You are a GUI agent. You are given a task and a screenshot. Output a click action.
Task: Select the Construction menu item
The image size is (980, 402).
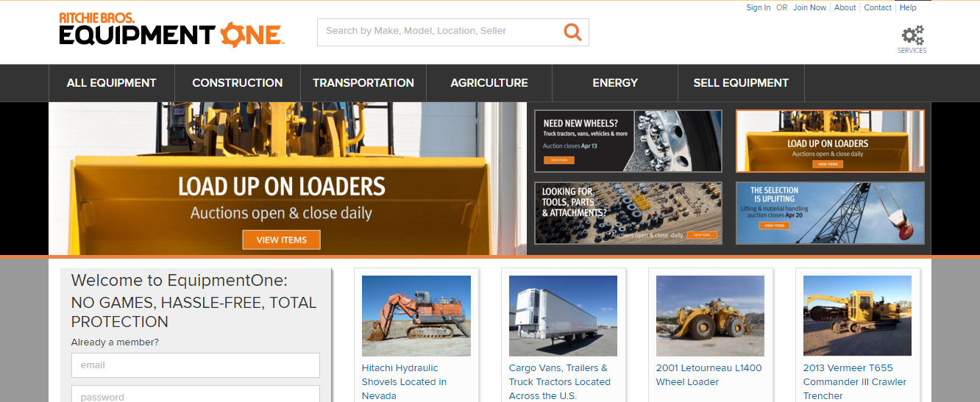click(237, 83)
